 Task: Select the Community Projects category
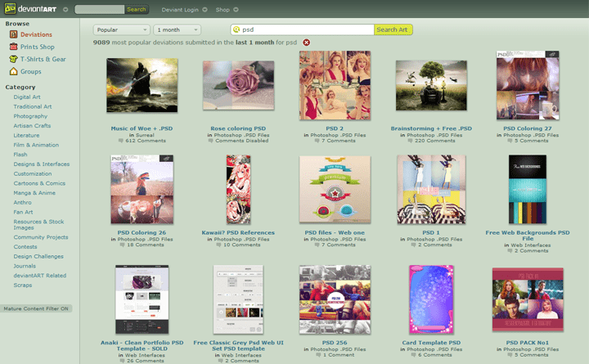coord(41,237)
